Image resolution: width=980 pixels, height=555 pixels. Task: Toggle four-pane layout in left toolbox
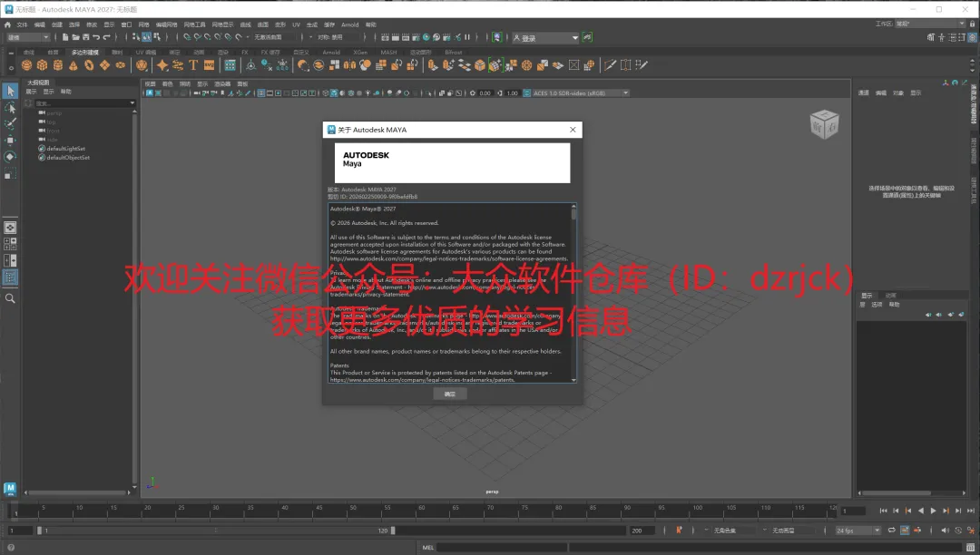pyautogui.click(x=10, y=243)
